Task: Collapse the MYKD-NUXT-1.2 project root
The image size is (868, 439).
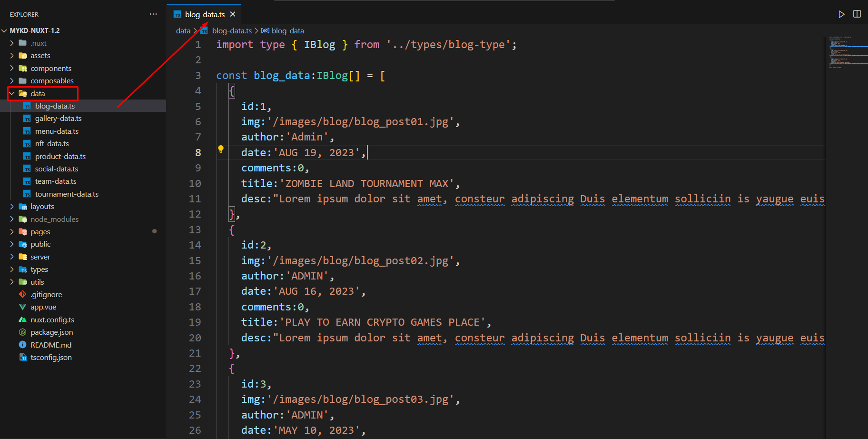Action: [34, 30]
